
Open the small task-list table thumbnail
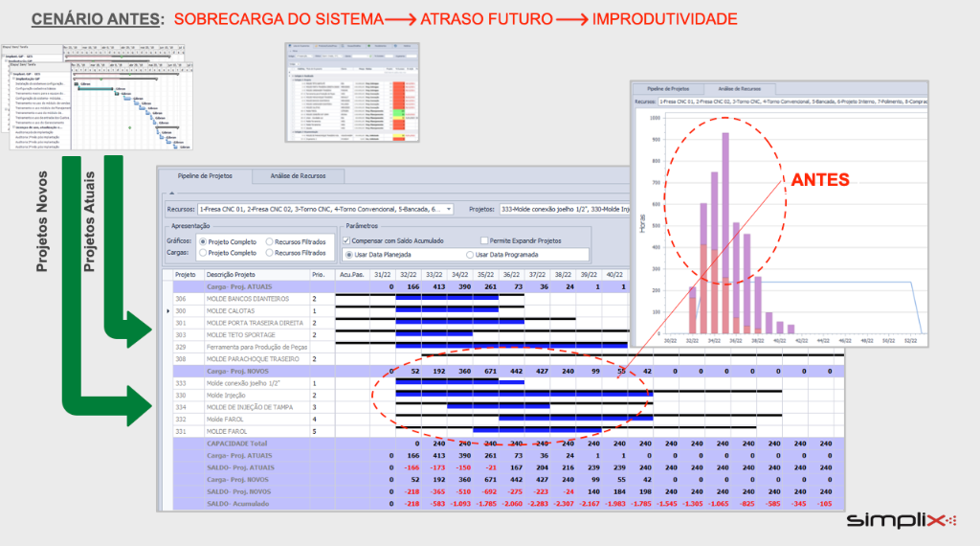[x=352, y=93]
